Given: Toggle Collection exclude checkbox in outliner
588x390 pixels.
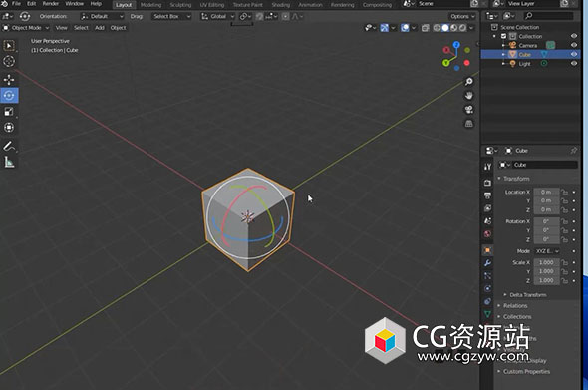Looking at the screenshot, I should tap(503, 37).
